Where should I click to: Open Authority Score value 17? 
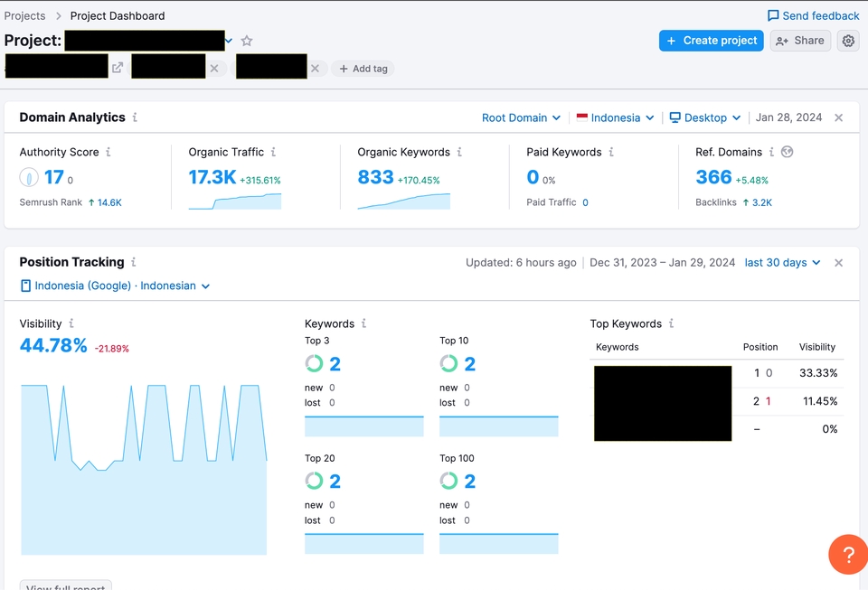click(x=53, y=177)
